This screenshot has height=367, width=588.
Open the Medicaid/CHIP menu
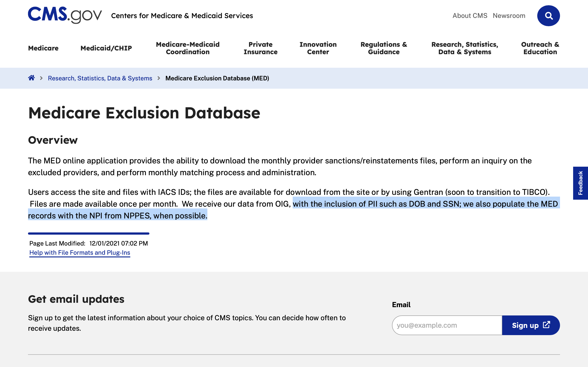(106, 48)
